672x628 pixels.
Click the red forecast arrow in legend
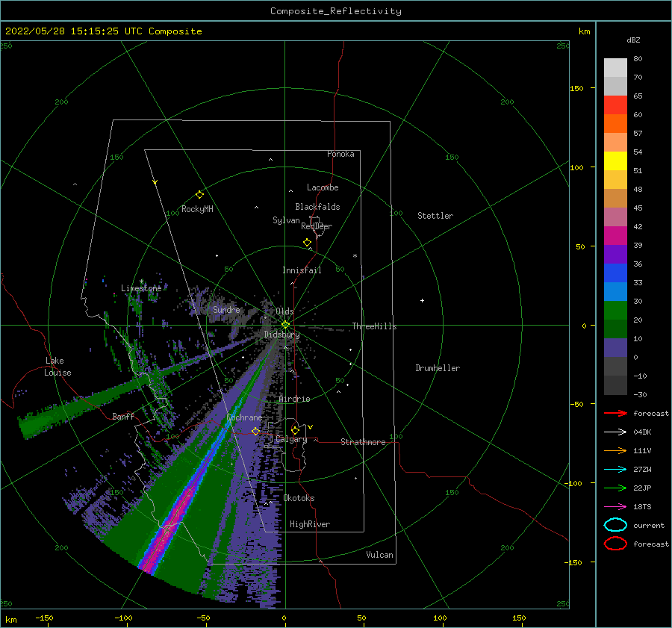pos(615,413)
